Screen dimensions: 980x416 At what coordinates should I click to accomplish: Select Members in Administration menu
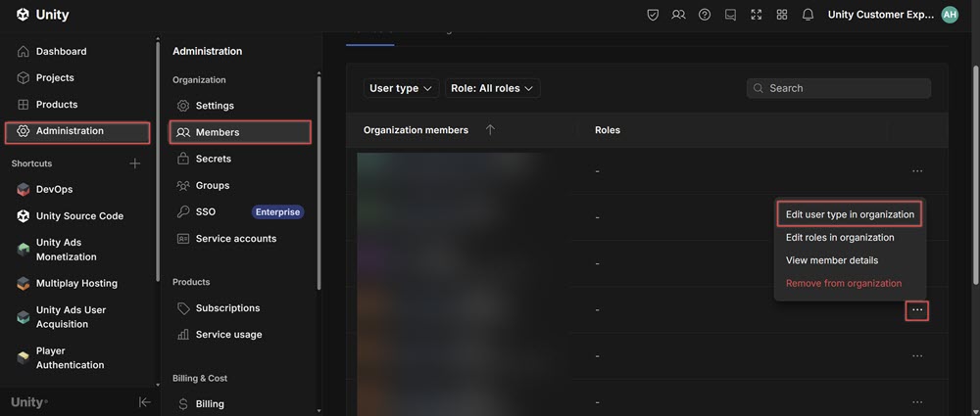pyautogui.click(x=240, y=132)
